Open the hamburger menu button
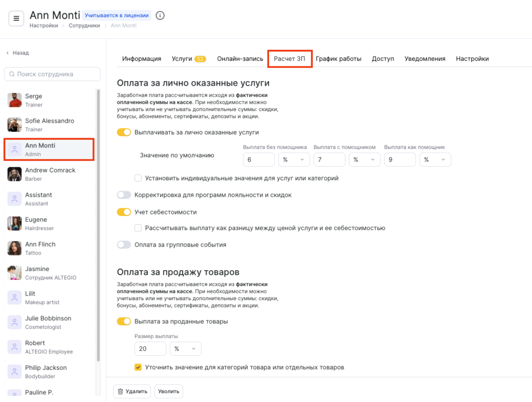The image size is (532, 402). (x=16, y=19)
